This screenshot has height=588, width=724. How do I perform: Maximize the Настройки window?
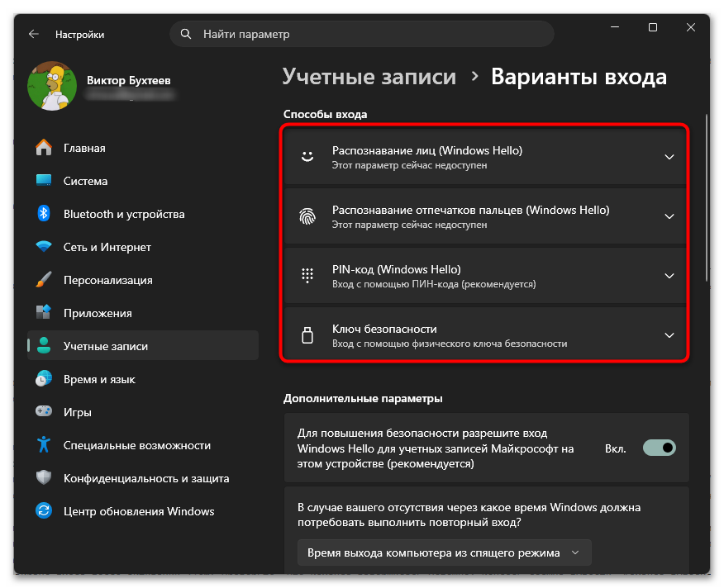[x=652, y=27]
